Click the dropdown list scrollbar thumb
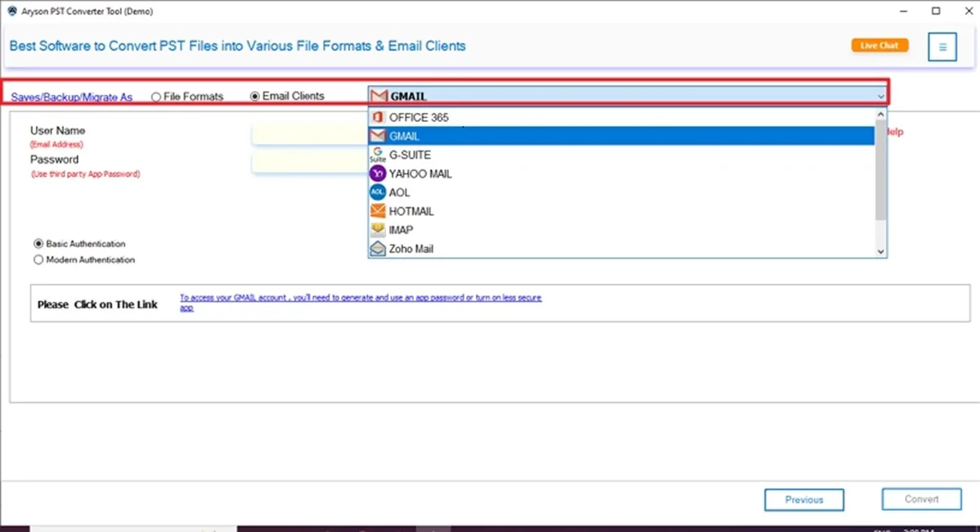The image size is (980, 532). pyautogui.click(x=881, y=170)
